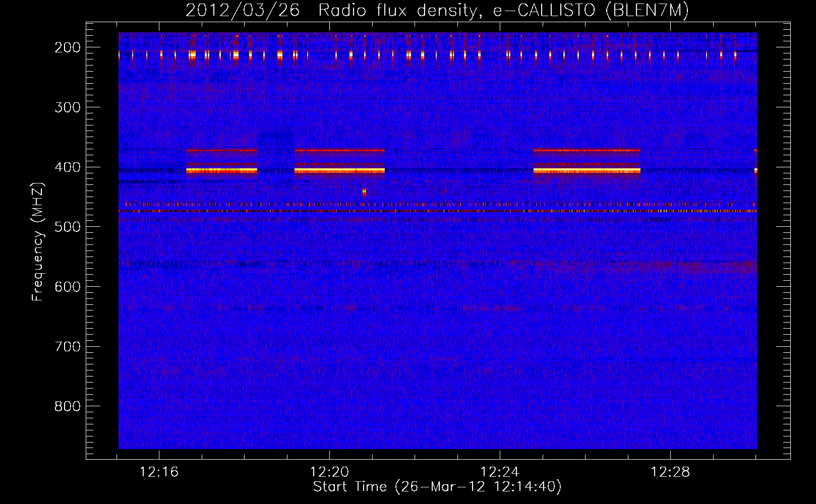
Task: Click the plot title "2012/03/26 Radio flux density, e-CALLISTO (BLEN7M)"
Action: pos(437,10)
